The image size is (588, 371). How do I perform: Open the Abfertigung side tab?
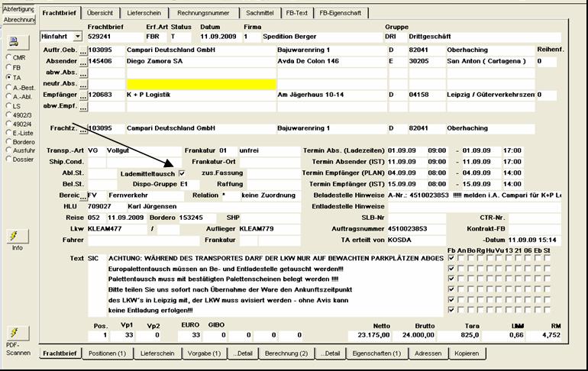pyautogui.click(x=19, y=9)
